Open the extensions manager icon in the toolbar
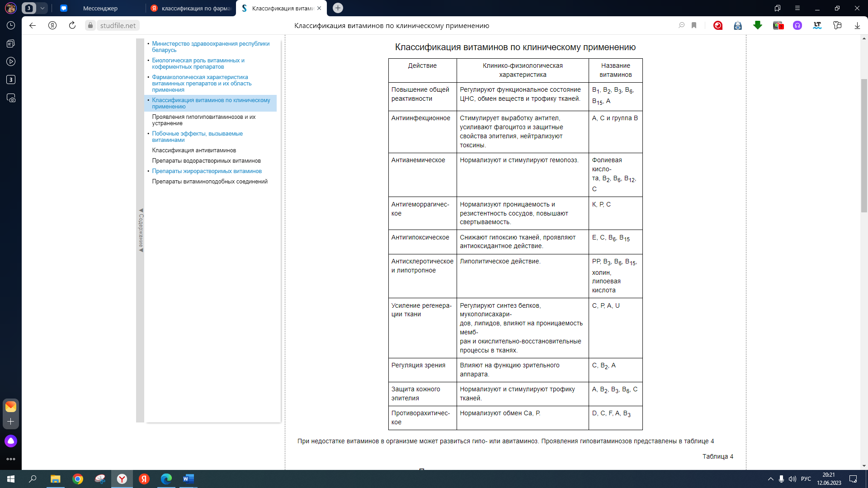 [837, 26]
